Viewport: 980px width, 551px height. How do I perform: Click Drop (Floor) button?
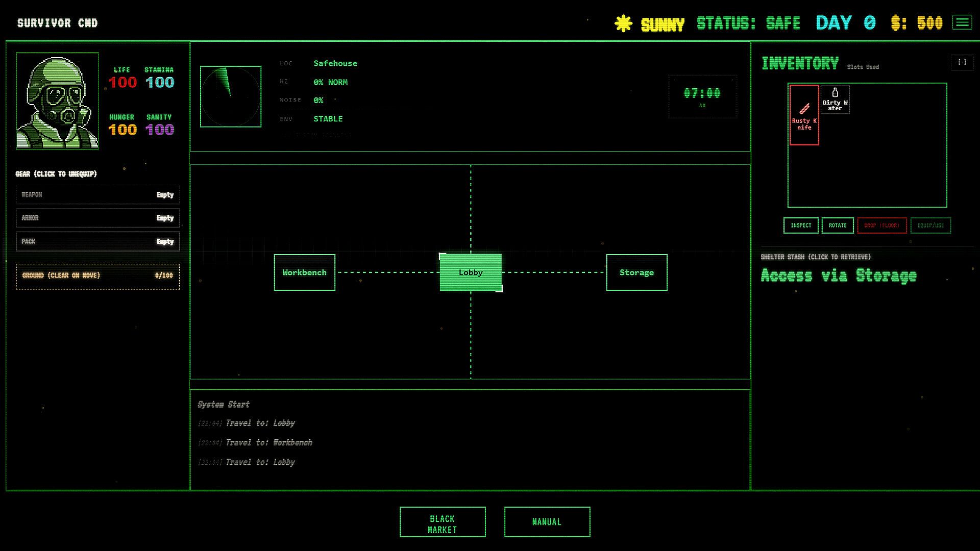coord(881,226)
